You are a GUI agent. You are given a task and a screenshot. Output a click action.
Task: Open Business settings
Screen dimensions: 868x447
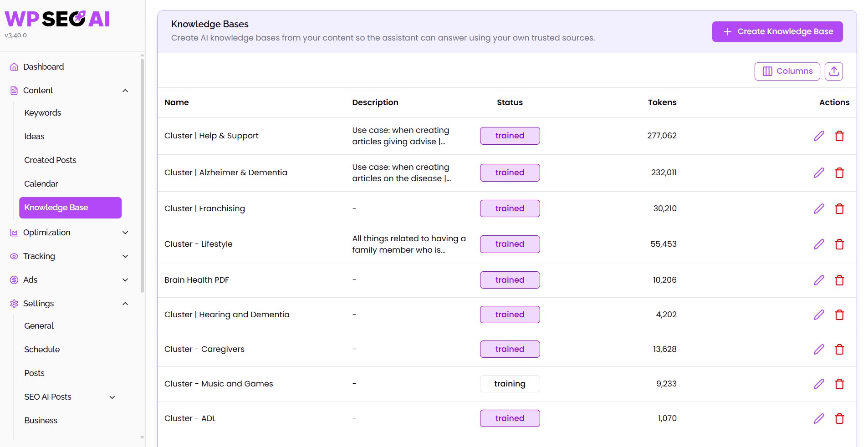41,421
